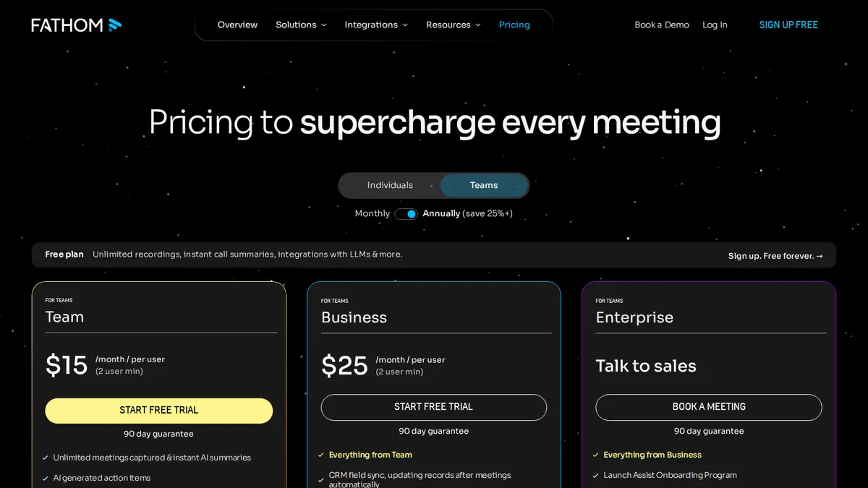Click checkmark icon beside Everything from Team

321,455
